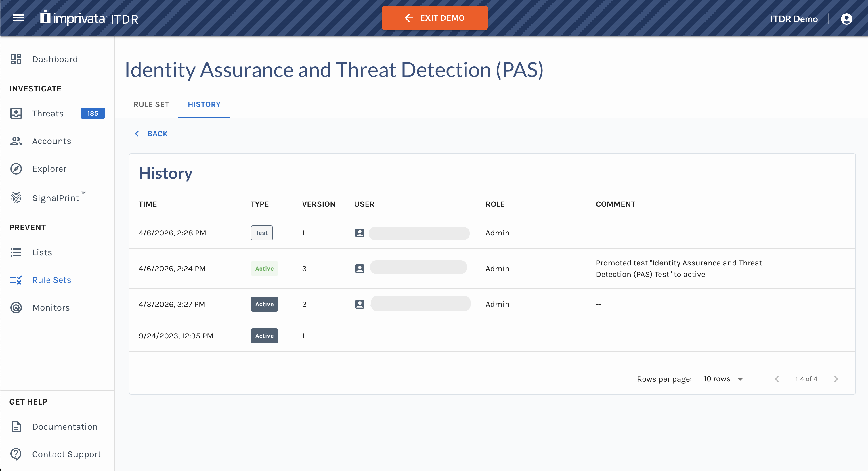Click the Documentation file icon
This screenshot has height=471, width=868.
pos(16,426)
